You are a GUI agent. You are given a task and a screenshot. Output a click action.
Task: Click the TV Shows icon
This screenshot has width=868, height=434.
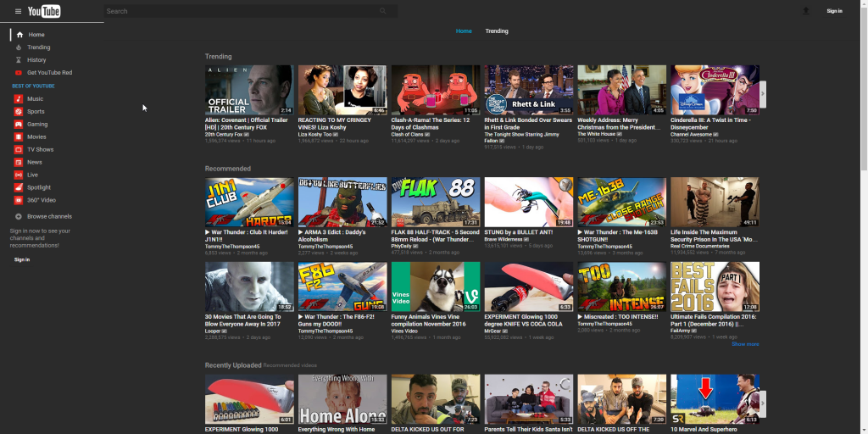point(19,149)
